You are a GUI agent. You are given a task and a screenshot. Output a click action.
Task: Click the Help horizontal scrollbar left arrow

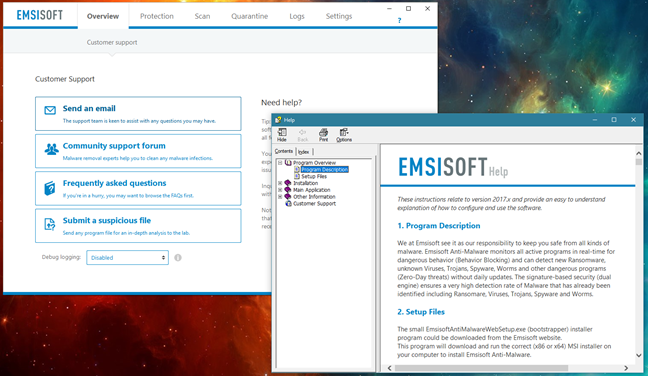pyautogui.click(x=389, y=368)
